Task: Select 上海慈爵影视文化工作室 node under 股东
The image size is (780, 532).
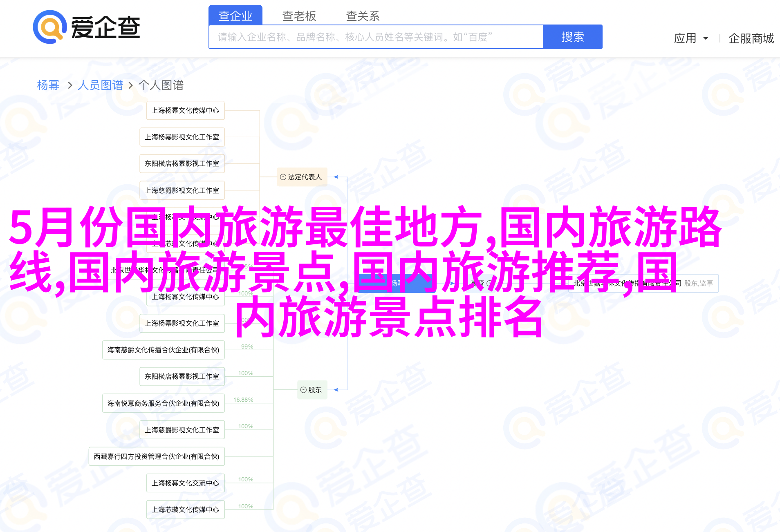Action: 182,430
